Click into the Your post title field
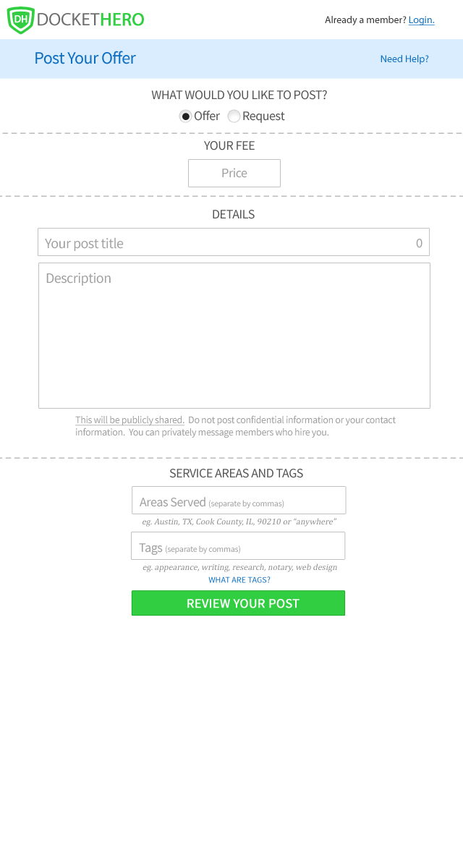 click(234, 242)
